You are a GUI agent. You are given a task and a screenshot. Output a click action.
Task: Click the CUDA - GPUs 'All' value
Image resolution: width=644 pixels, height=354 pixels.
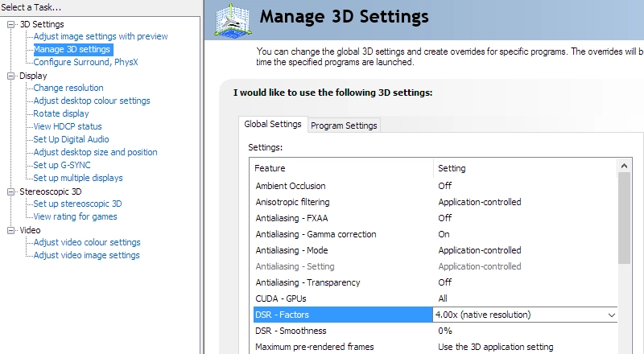click(x=443, y=298)
